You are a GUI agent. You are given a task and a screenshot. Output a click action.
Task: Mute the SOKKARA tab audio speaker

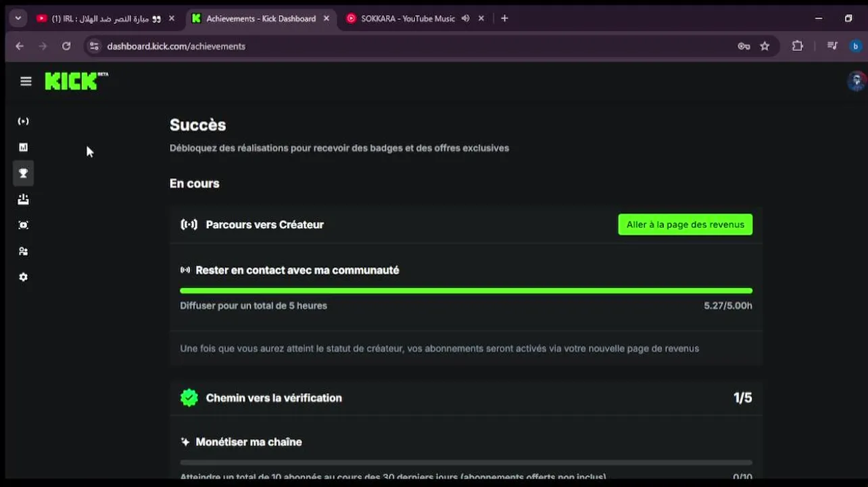[x=465, y=18]
